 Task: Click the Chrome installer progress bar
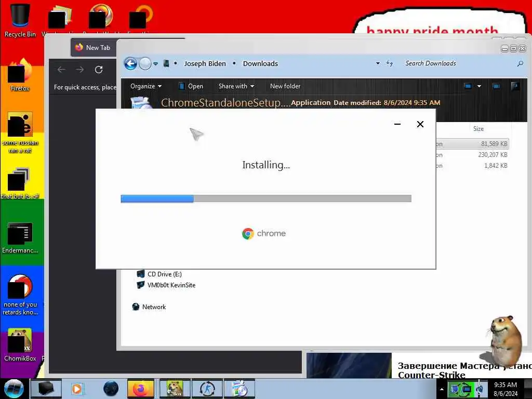(266, 198)
